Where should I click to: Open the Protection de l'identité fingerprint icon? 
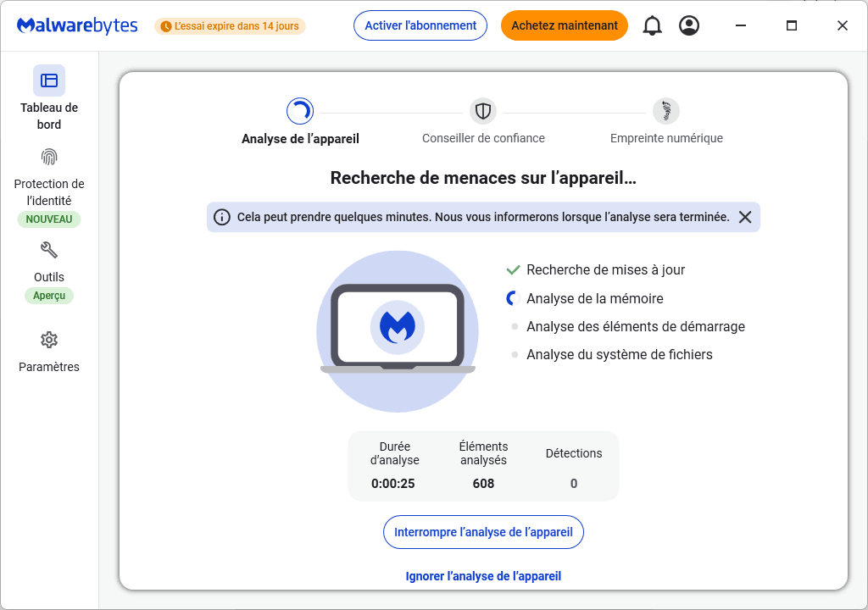click(48, 158)
